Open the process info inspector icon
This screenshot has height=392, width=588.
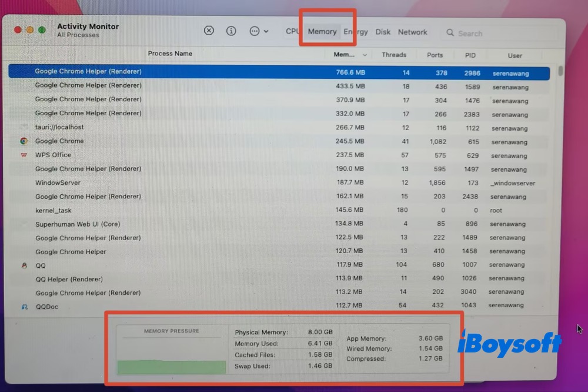click(231, 31)
